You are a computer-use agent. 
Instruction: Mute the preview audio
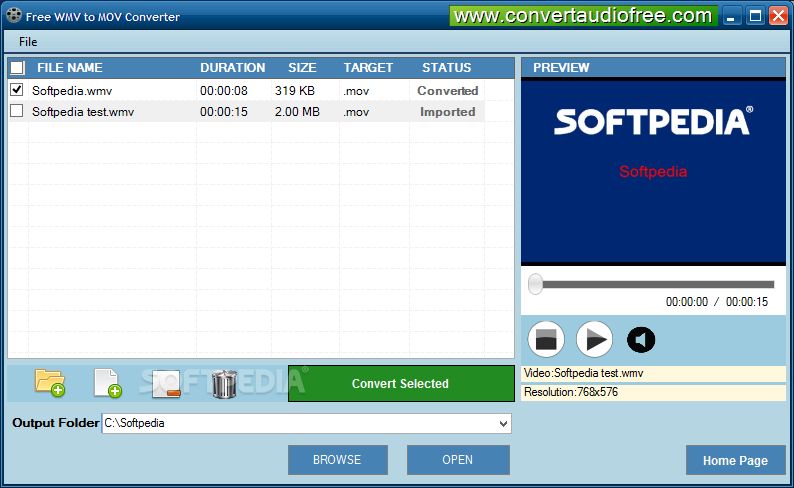coord(641,340)
